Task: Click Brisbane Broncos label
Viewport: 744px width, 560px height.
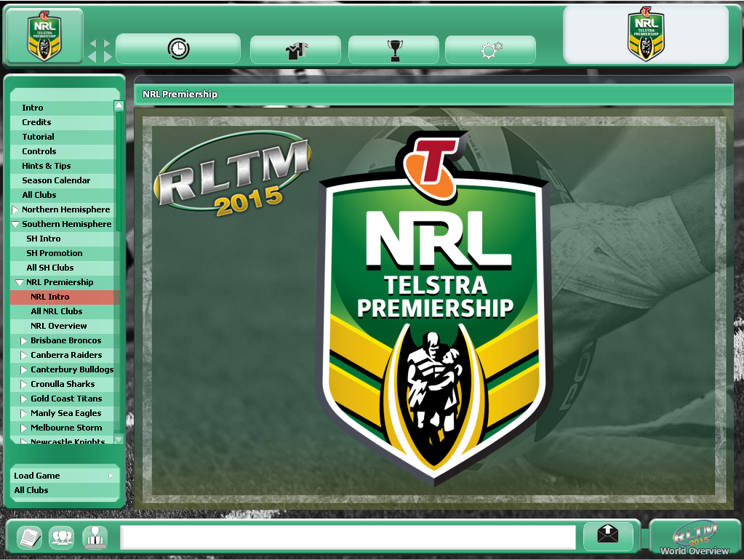Action: [66, 340]
